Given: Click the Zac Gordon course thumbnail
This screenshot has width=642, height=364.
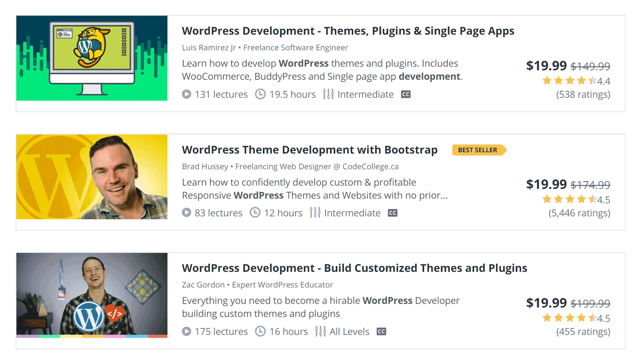Looking at the screenshot, I should point(92,295).
